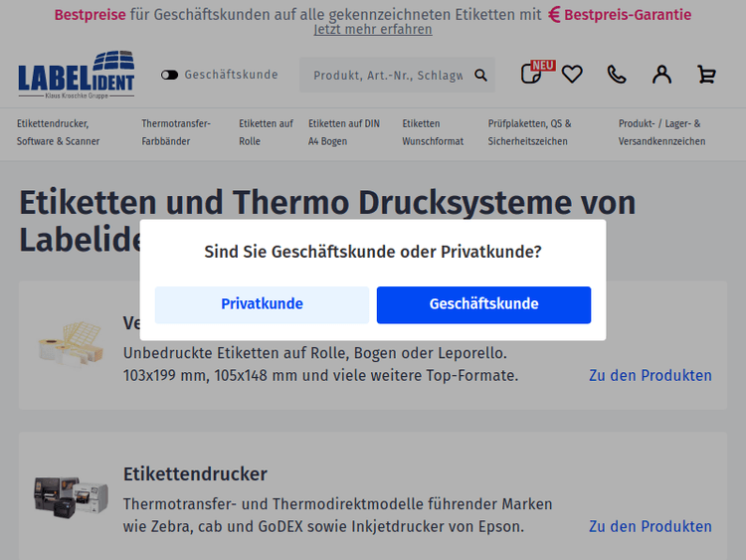Viewport: 746px width, 560px height.
Task: Open Thermotransfer-Farbbänder menu
Action: coord(176,132)
